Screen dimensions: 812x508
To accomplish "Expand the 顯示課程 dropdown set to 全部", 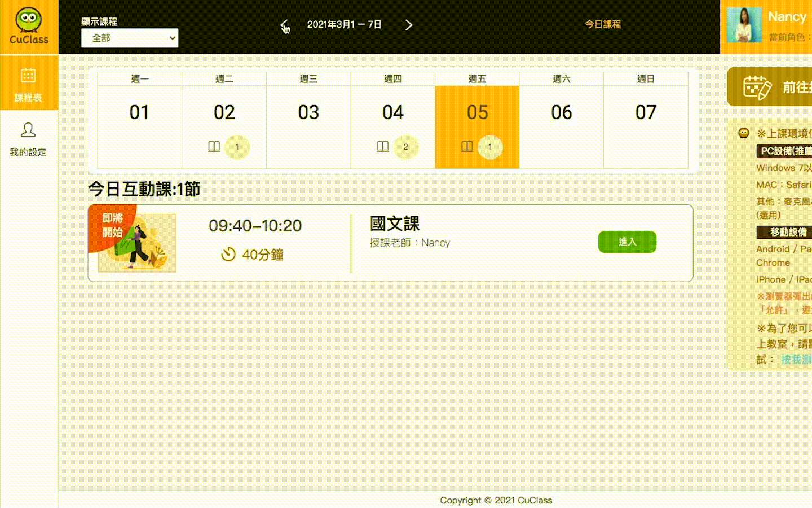I will point(130,38).
